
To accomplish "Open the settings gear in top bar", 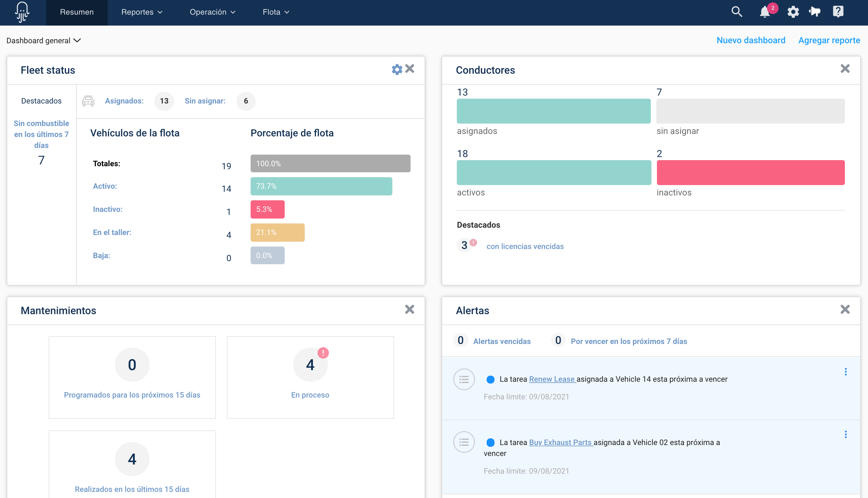I will pyautogui.click(x=793, y=11).
